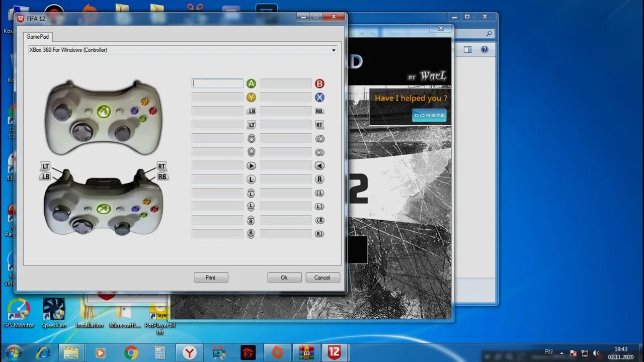
Task: Click the clock showing 19:43
Action: [621, 349]
